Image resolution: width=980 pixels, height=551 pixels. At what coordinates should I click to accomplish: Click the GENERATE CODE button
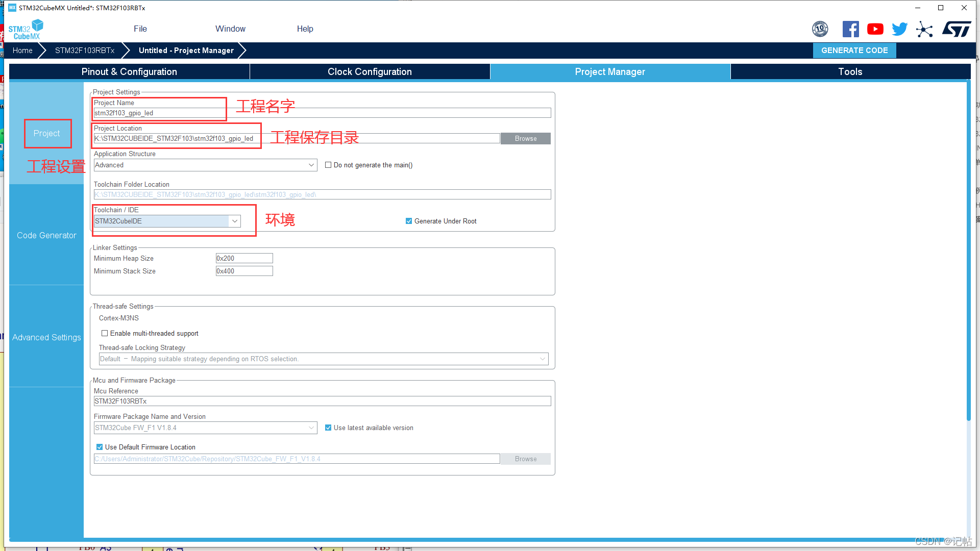pos(854,51)
